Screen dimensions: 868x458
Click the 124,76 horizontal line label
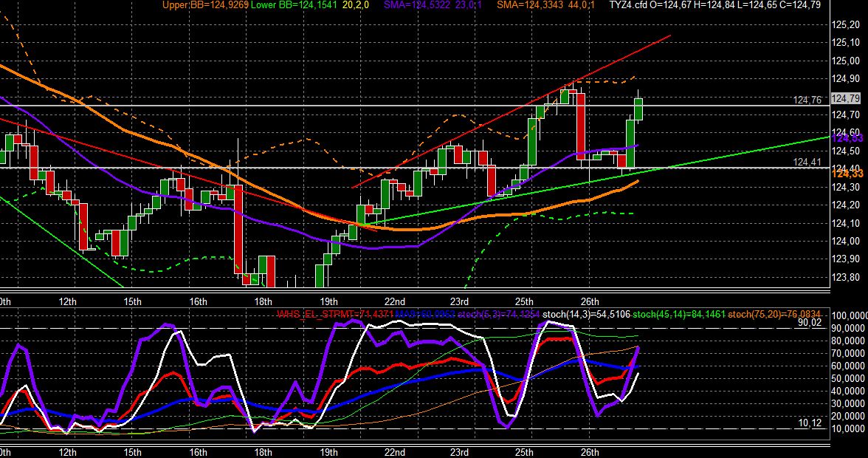[x=807, y=100]
